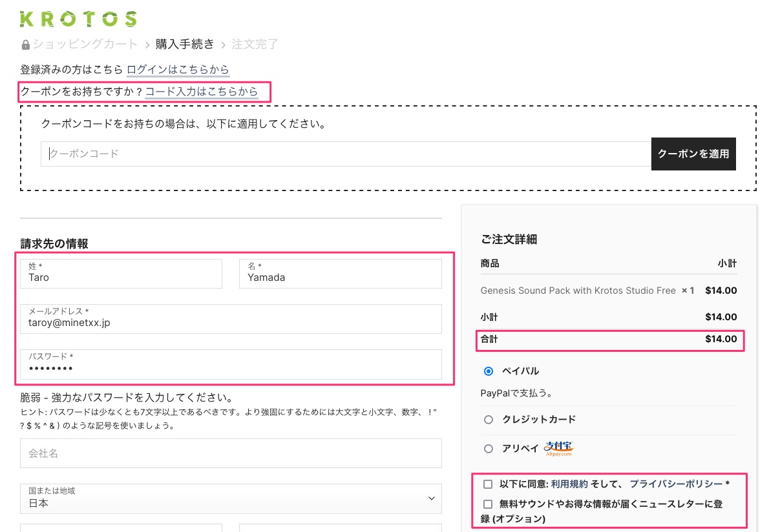This screenshot has width=769, height=532.
Task: Open the 利用規約 link
Action: coord(569,484)
